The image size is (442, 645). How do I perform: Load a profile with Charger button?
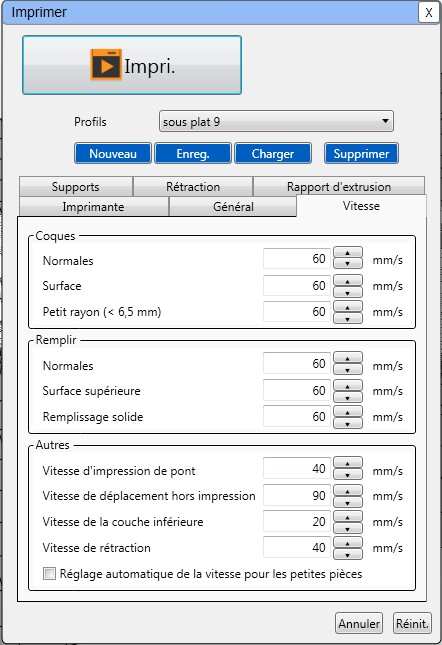(273, 154)
